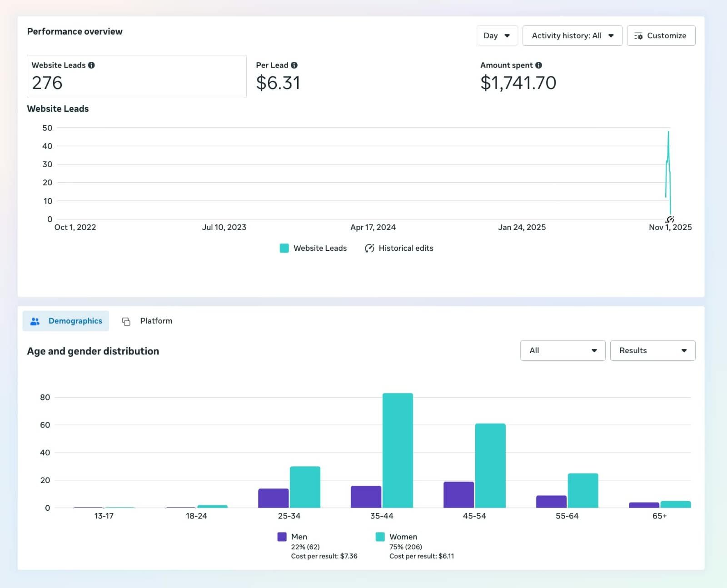Click the Performance overview heading
Screen dimensions: 727x588
click(x=75, y=31)
